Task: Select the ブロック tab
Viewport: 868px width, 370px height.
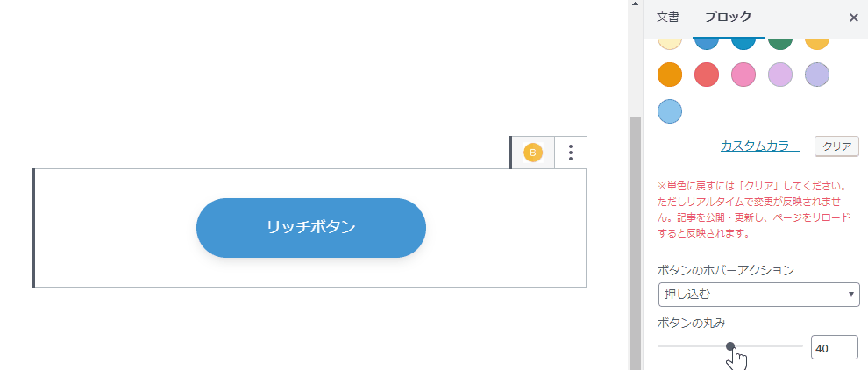Action: (x=728, y=18)
